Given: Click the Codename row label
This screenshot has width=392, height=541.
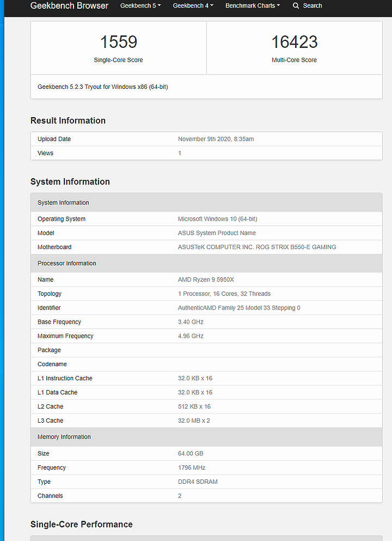Looking at the screenshot, I should (x=52, y=364).
